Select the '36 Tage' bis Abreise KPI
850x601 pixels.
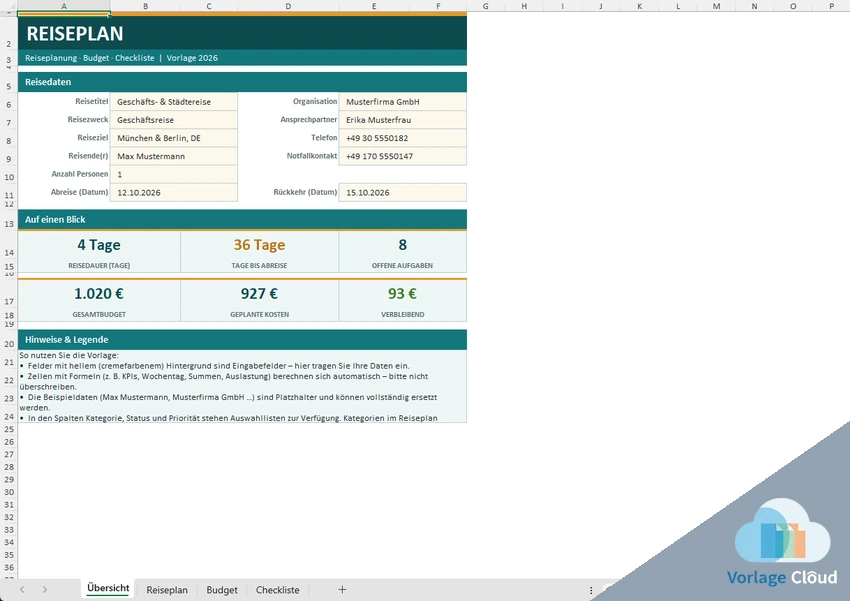[x=259, y=245]
